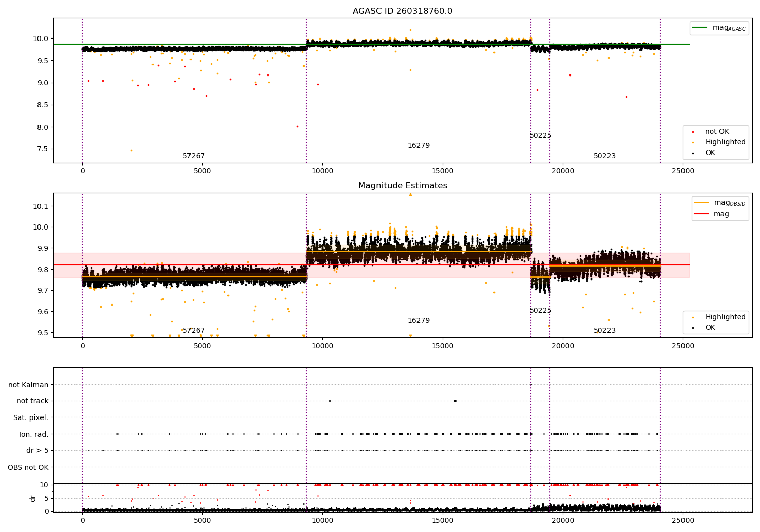This screenshot has width=760, height=532.
Task: Click the 'not Kalman' axis label
Action: [28, 385]
